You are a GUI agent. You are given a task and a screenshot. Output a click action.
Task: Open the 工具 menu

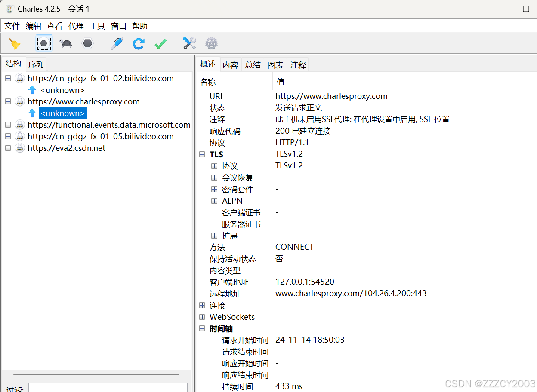coord(97,26)
